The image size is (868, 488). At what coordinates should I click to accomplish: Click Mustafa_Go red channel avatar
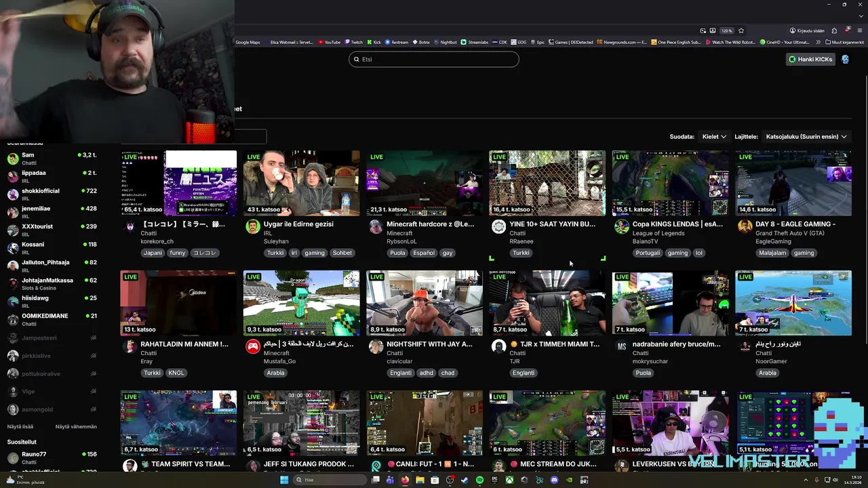click(253, 346)
